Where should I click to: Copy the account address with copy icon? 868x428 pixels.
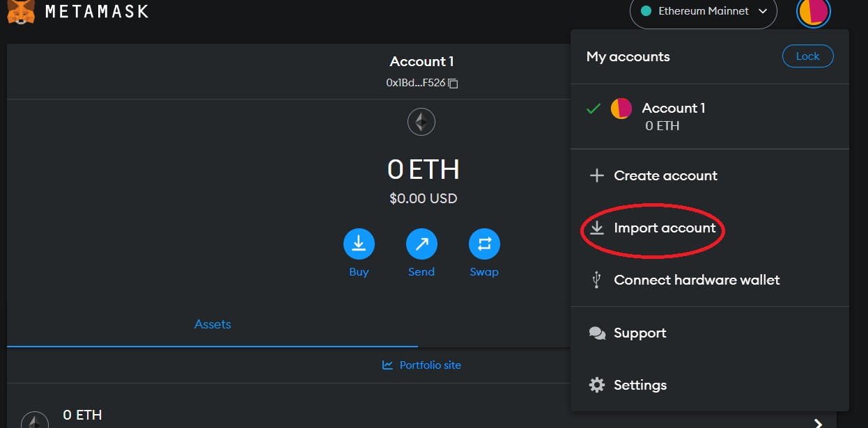[453, 83]
